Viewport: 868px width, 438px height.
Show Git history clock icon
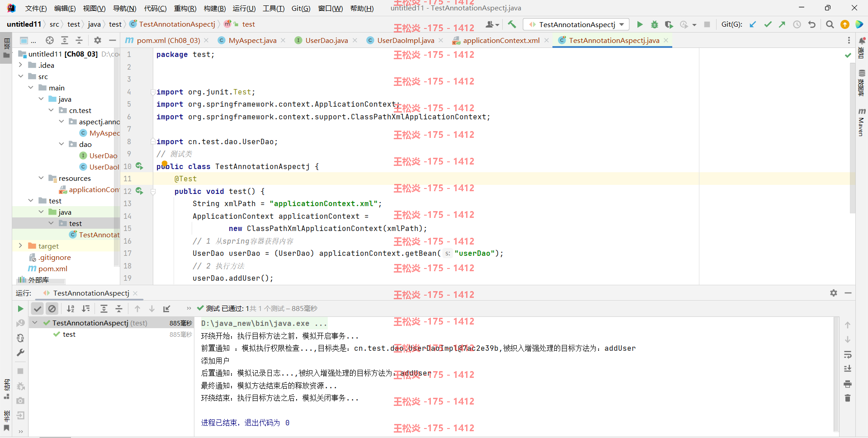pos(797,24)
